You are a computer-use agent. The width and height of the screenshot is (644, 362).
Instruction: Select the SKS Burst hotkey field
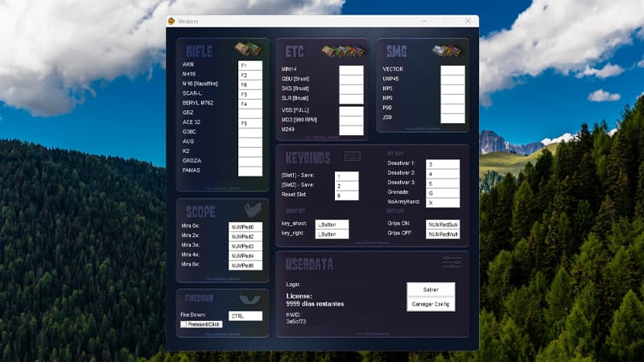tap(351, 89)
